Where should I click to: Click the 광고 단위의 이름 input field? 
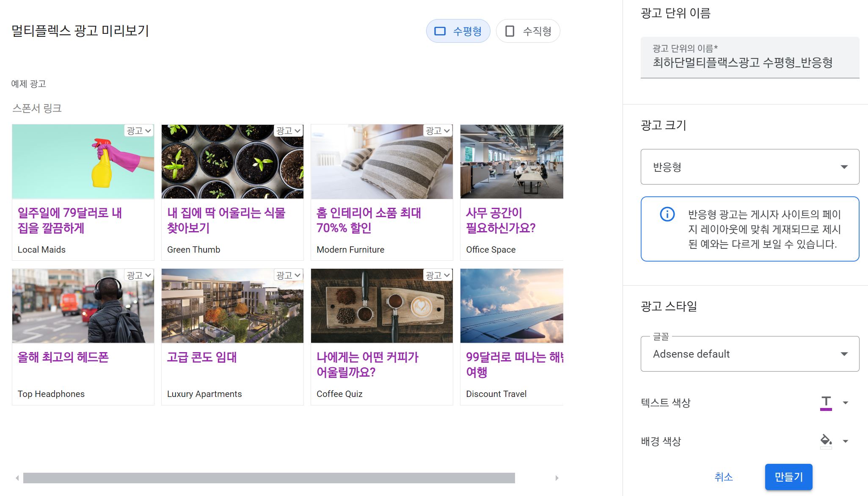pos(749,63)
